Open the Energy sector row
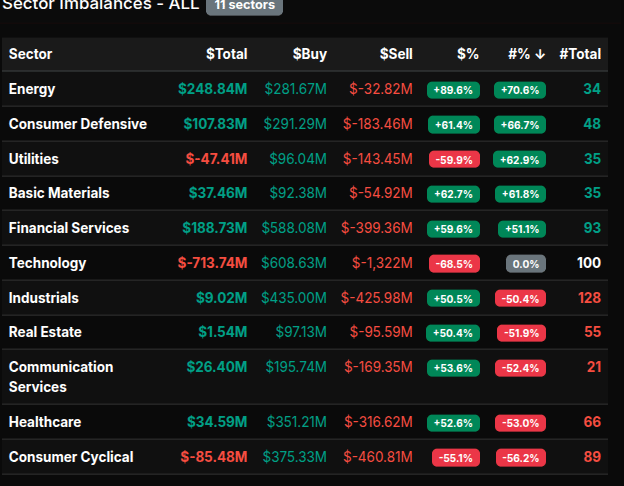Image resolution: width=624 pixels, height=486 pixels. tap(32, 89)
